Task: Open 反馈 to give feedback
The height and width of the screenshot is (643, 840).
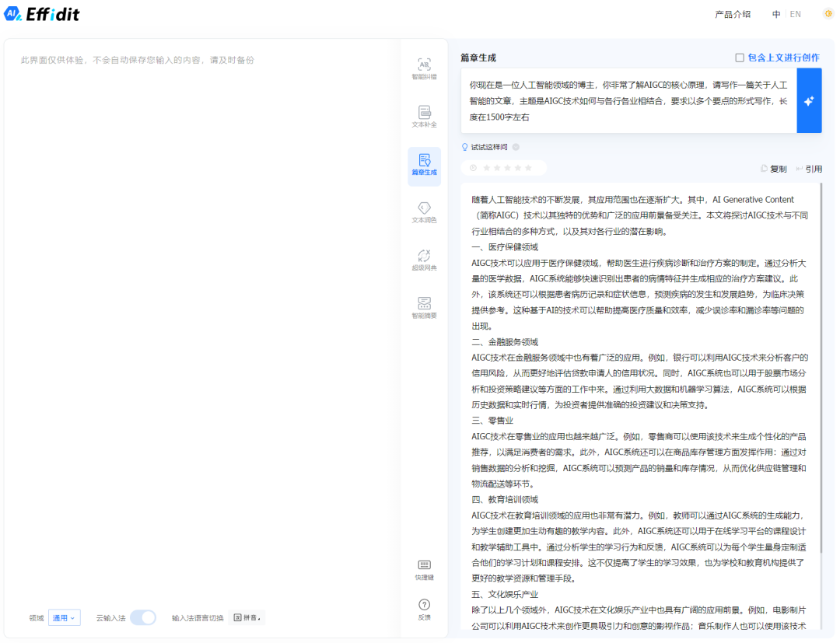Action: coord(424,608)
